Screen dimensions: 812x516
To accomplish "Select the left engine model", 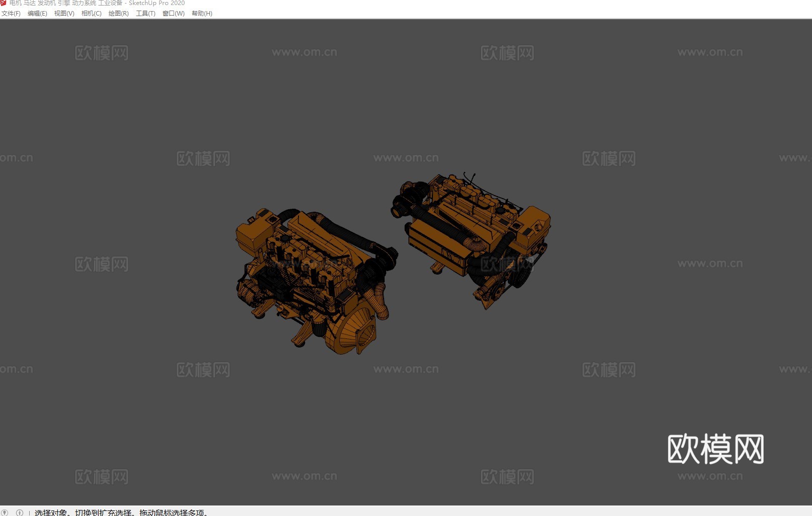I will click(x=316, y=281).
